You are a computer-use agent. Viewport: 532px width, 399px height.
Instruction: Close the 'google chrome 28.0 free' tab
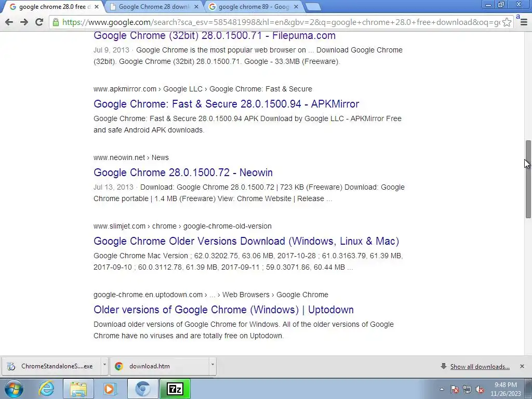(x=97, y=7)
